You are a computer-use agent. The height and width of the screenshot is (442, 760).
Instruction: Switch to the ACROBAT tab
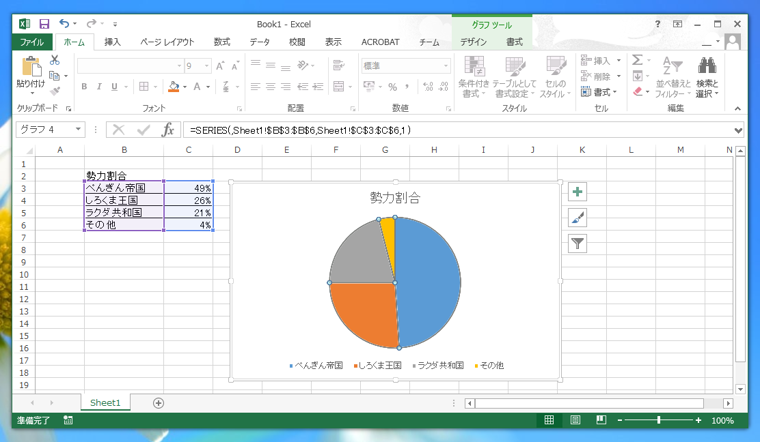[x=380, y=42]
